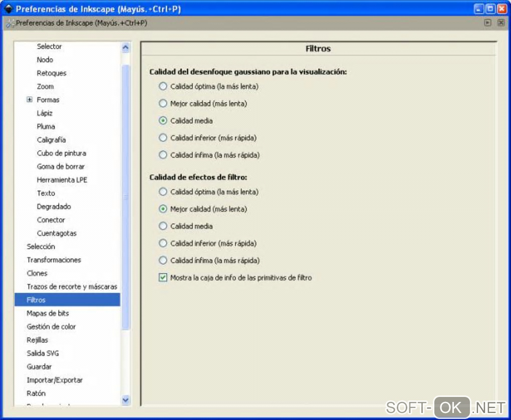The height and width of the screenshot is (420, 511).
Task: Open the Conector preferences page
Action: 51,220
